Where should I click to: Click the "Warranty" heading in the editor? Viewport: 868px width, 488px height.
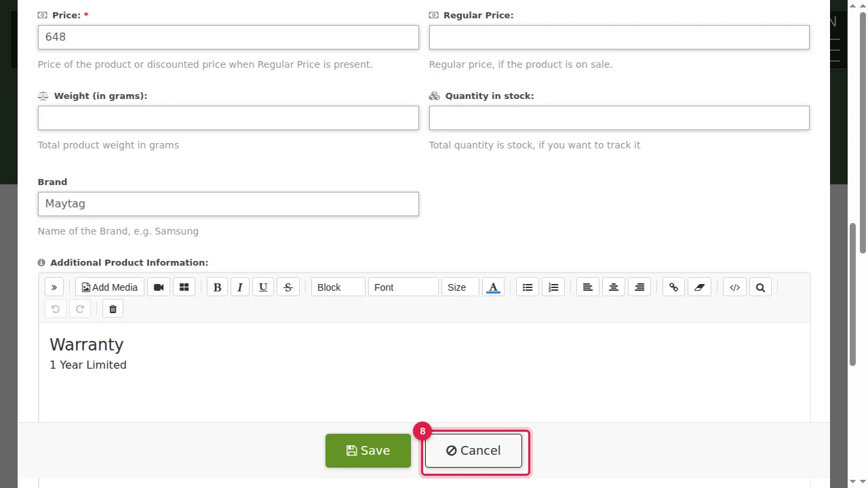coord(87,344)
